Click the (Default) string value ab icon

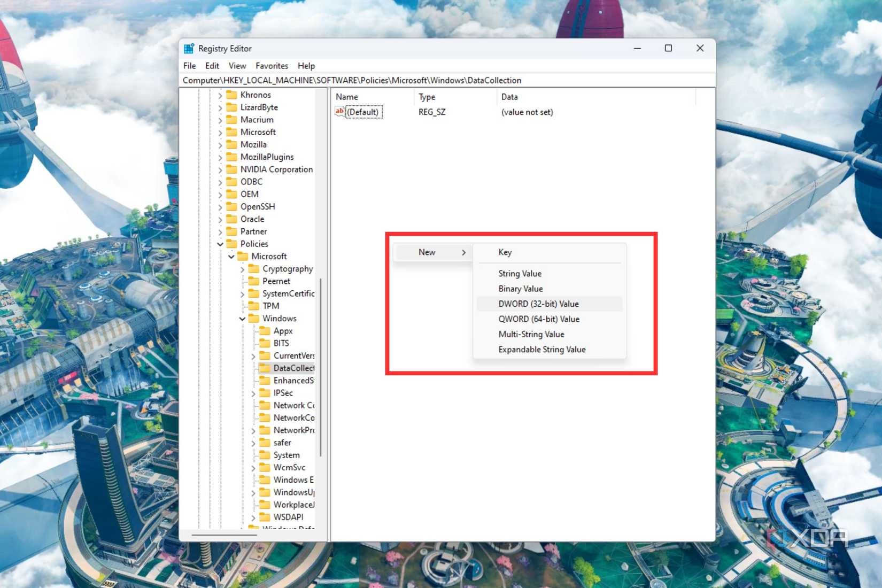(339, 112)
